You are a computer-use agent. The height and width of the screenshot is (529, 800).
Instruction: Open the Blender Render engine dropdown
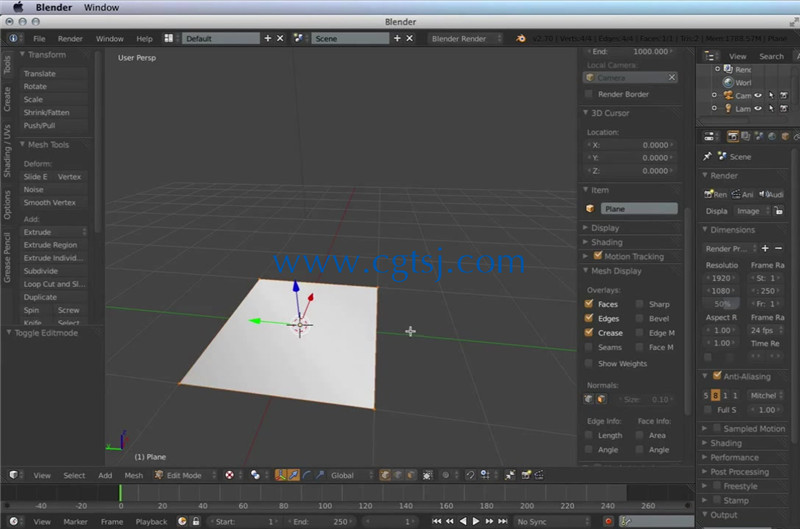pyautogui.click(x=465, y=38)
